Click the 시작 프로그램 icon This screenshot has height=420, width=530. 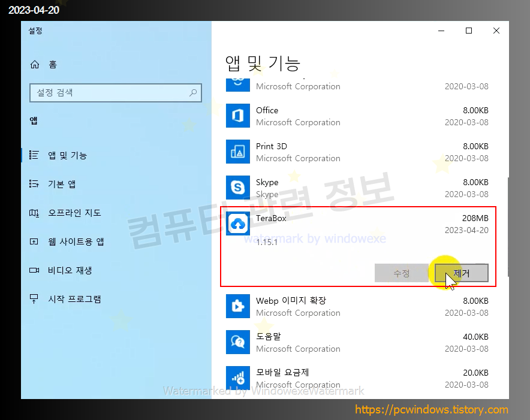coord(34,299)
